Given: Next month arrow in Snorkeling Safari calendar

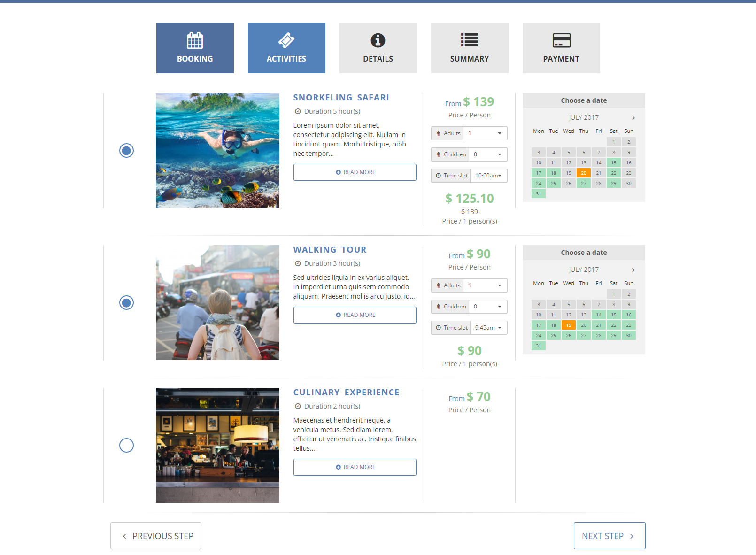Looking at the screenshot, I should 633,118.
